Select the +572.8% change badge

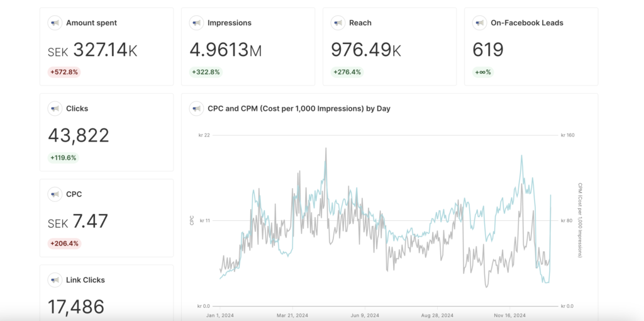64,72
